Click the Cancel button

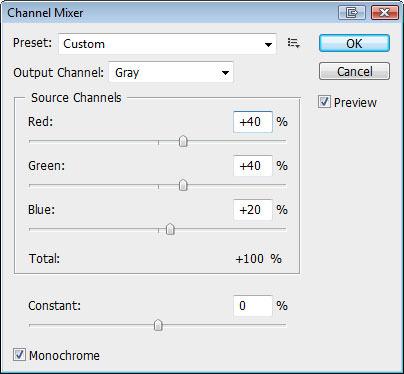pyautogui.click(x=354, y=71)
